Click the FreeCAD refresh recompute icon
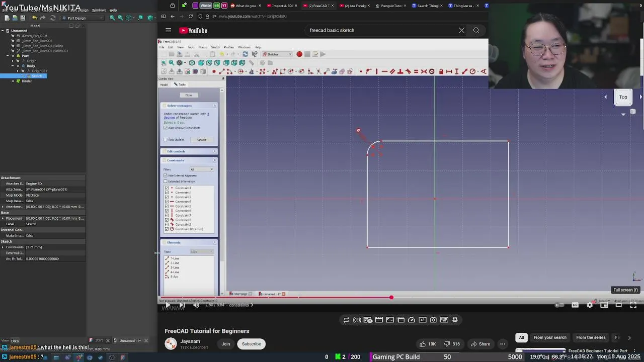The image size is (644, 362). (53, 18)
